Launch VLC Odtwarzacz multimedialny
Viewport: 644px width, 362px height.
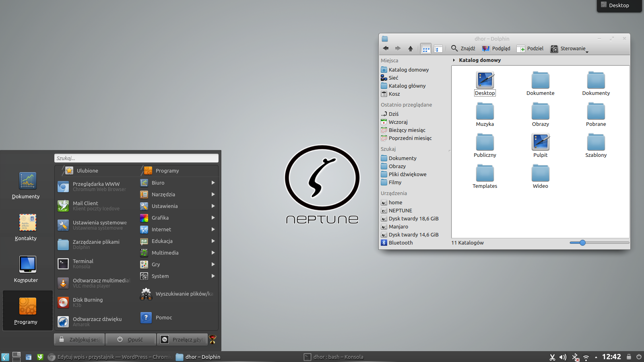(x=95, y=283)
